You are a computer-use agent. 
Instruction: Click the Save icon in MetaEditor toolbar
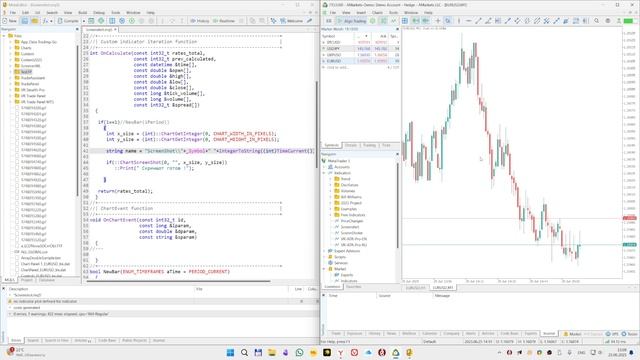[x=24, y=21]
